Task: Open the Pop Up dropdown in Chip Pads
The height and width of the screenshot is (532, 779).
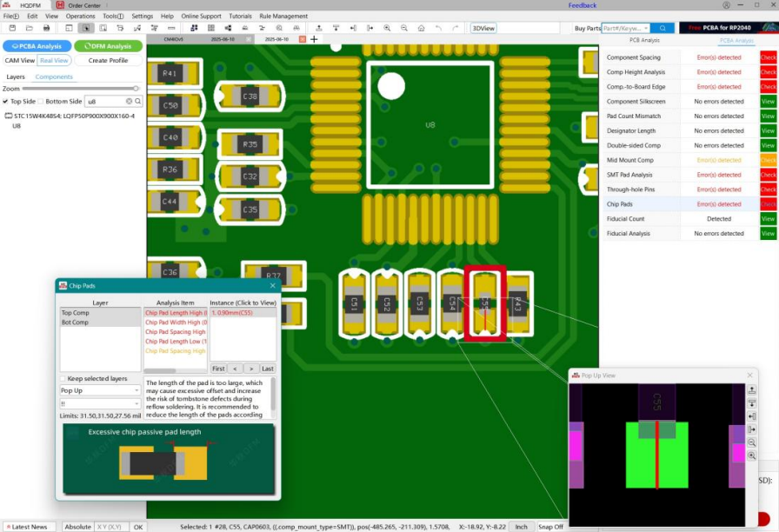Action: pos(99,390)
